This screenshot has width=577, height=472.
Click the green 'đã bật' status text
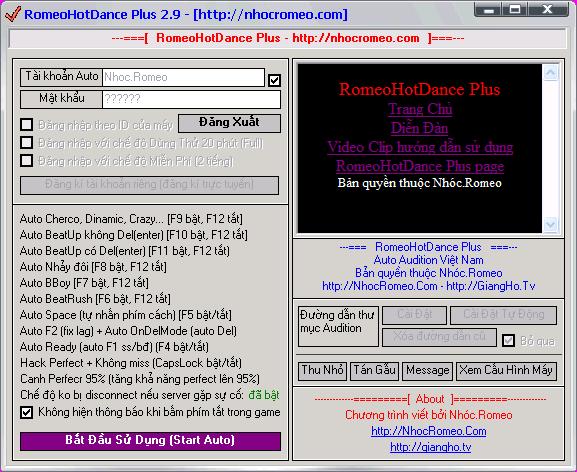pos(264,395)
